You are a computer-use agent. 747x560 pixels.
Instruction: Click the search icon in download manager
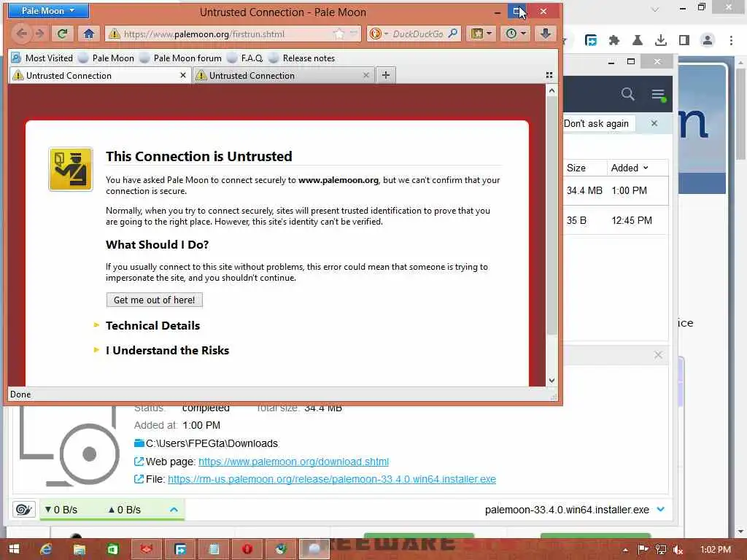tap(627, 94)
